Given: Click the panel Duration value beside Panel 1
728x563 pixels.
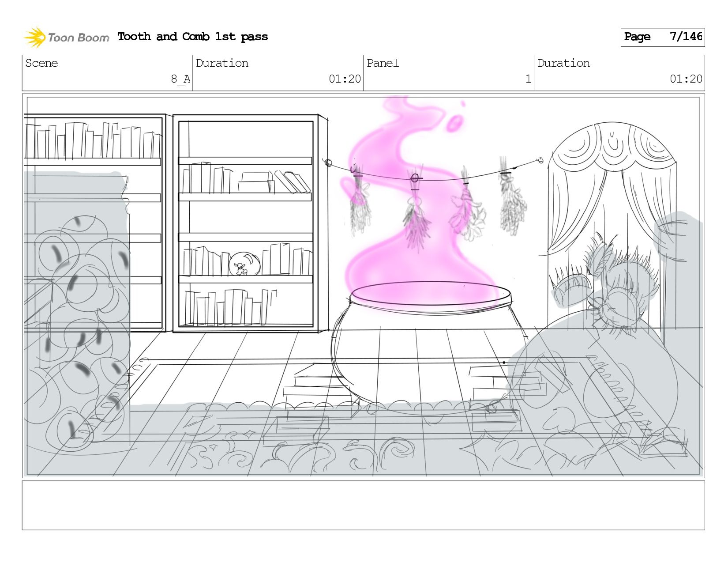Looking at the screenshot, I should (x=686, y=79).
